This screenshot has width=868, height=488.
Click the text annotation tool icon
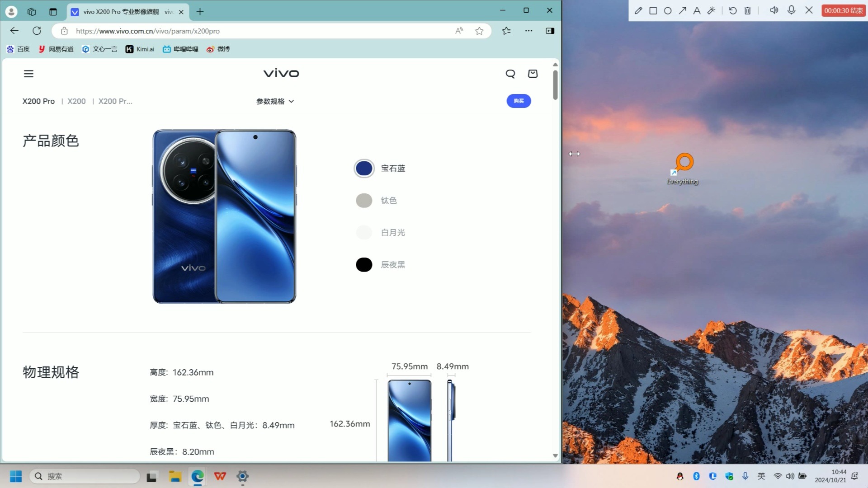click(696, 10)
